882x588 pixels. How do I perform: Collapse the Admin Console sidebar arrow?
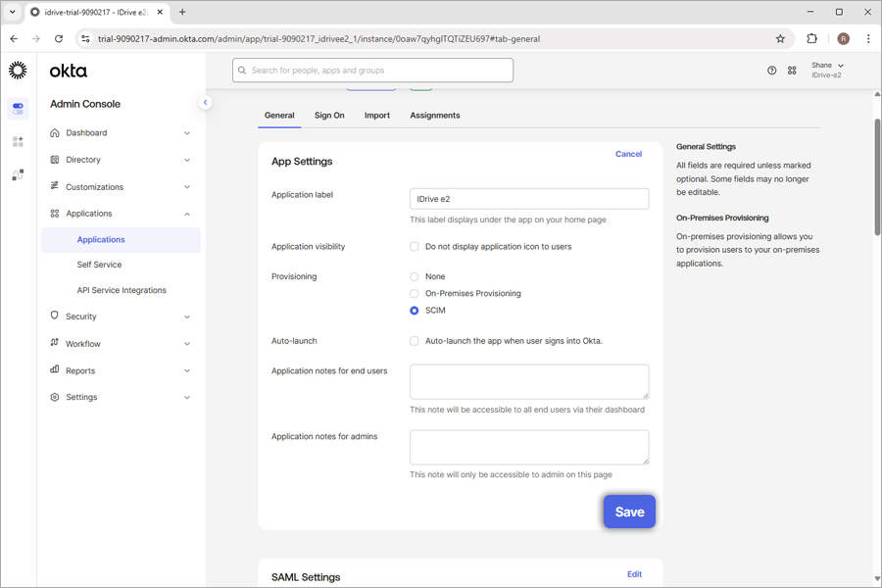tap(205, 103)
